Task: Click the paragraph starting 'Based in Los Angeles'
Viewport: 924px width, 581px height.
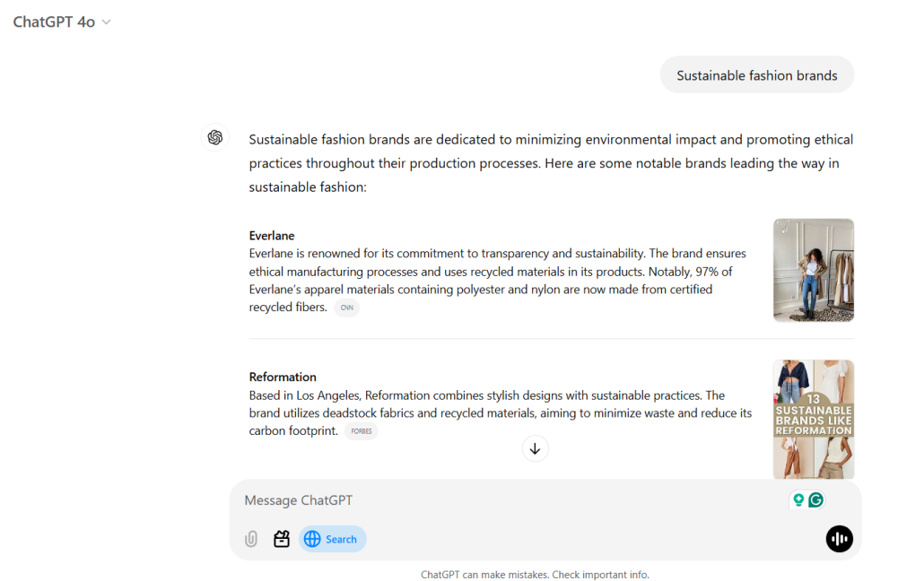Action: [501, 413]
